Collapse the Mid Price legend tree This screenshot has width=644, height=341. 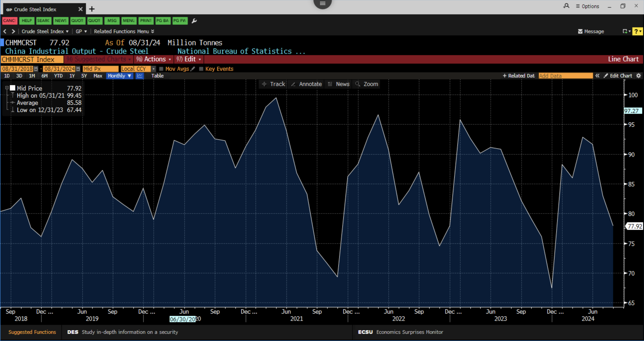[x=7, y=88]
